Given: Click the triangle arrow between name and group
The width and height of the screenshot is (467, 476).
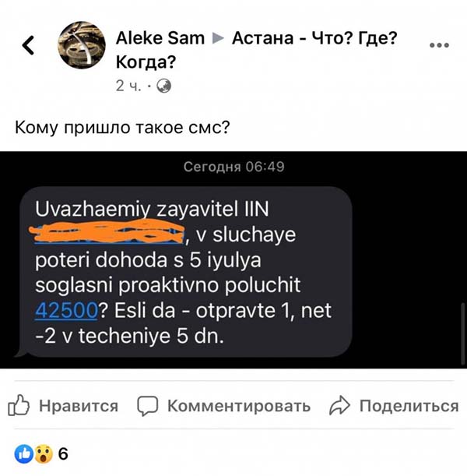Looking at the screenshot, I should [219, 38].
